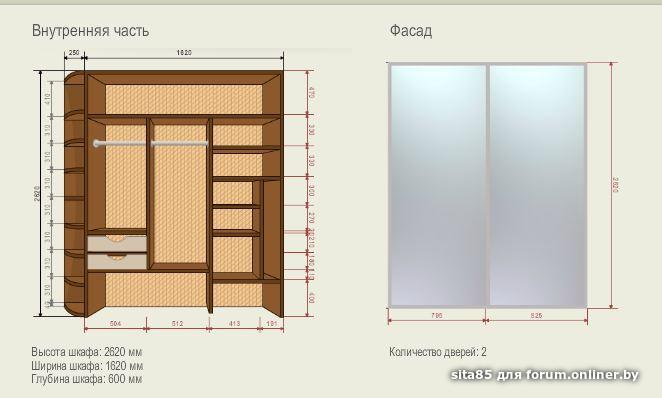Viewport: 662px width, 398px height.
Task: Click the 504 bottom section dimension
Action: [x=115, y=324]
